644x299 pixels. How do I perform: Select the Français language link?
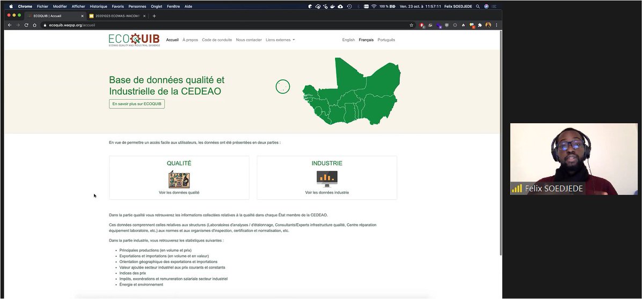[x=366, y=40]
